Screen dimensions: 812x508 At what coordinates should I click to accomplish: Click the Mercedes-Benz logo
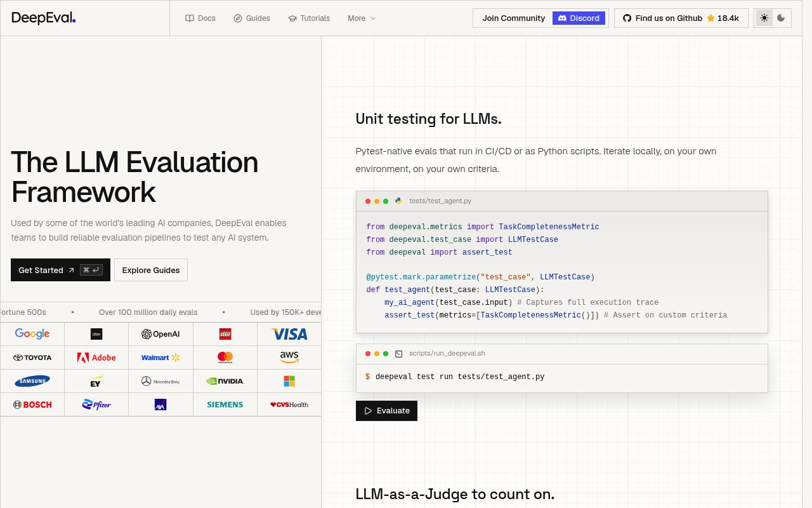160,381
